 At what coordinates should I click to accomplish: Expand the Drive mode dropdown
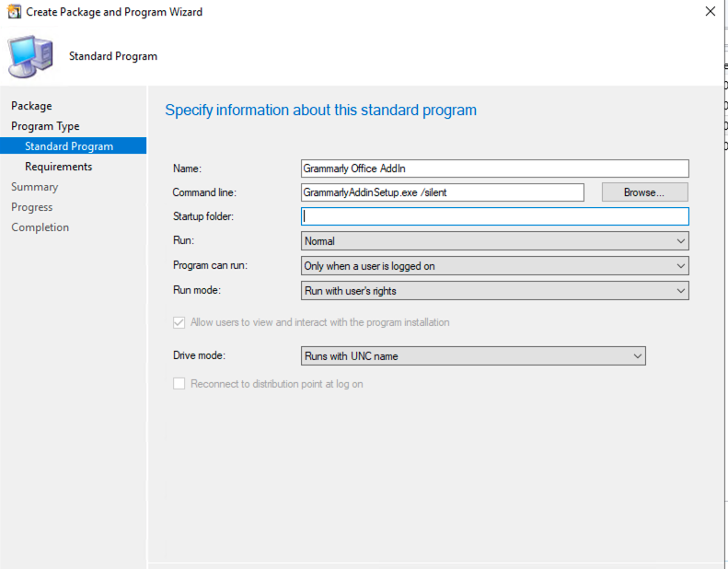coord(473,356)
